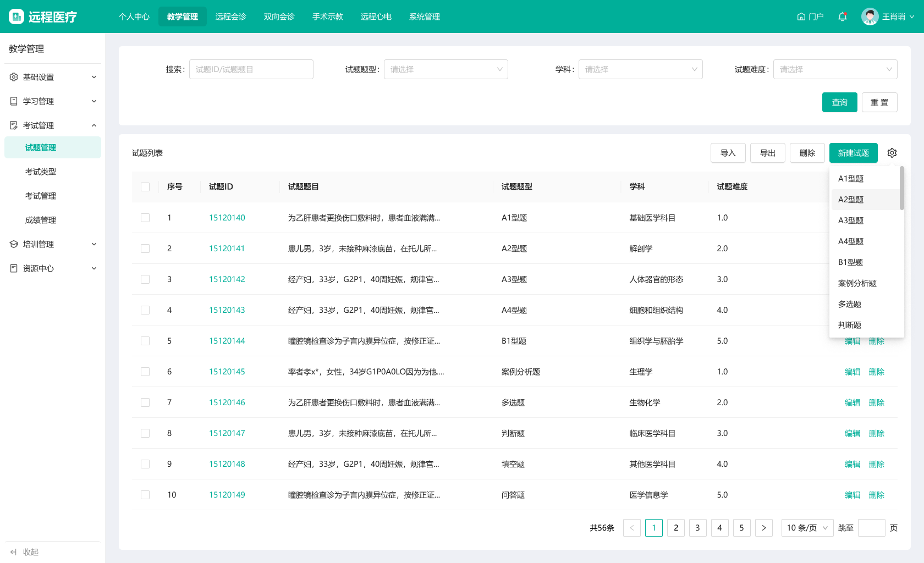Click the 基础设置 gear icon in sidebar
This screenshot has width=924, height=563.
14,77
